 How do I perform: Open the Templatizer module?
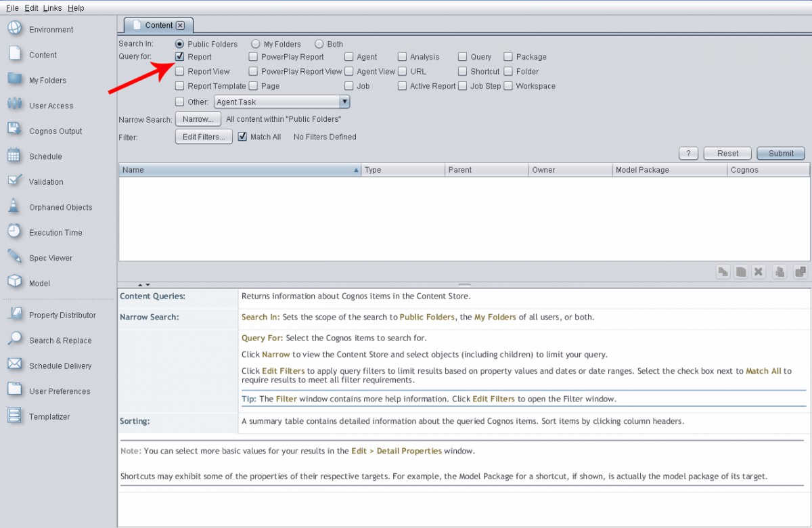click(x=39, y=416)
